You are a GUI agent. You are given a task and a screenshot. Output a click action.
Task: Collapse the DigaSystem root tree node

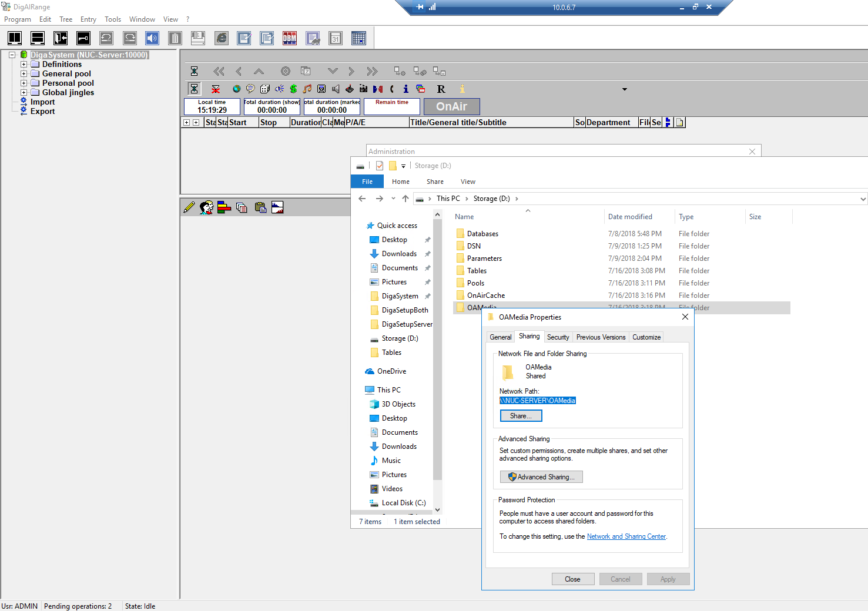[x=12, y=55]
